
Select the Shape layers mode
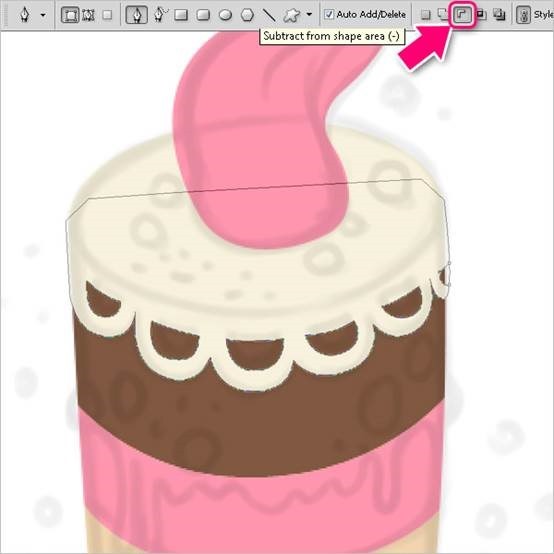[x=70, y=15]
